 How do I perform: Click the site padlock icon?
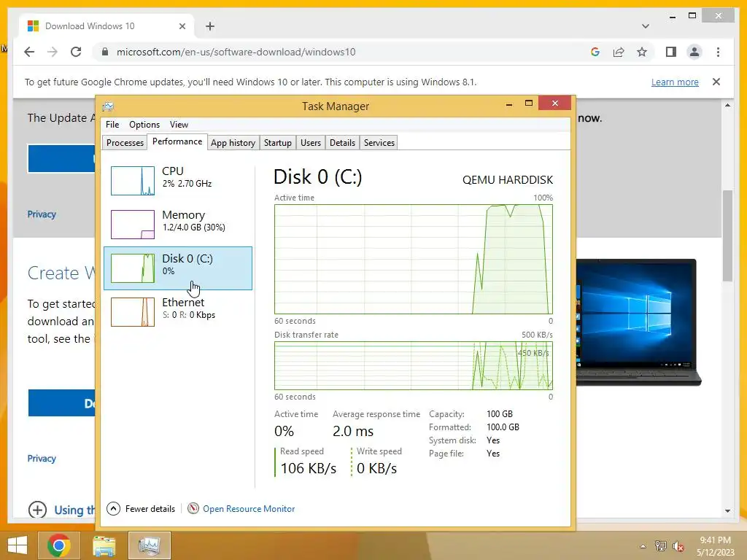(x=105, y=52)
